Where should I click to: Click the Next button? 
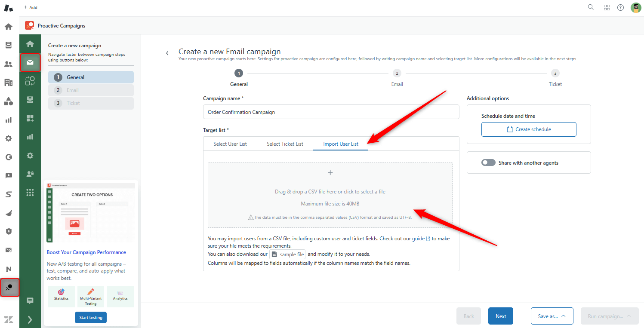pos(500,316)
